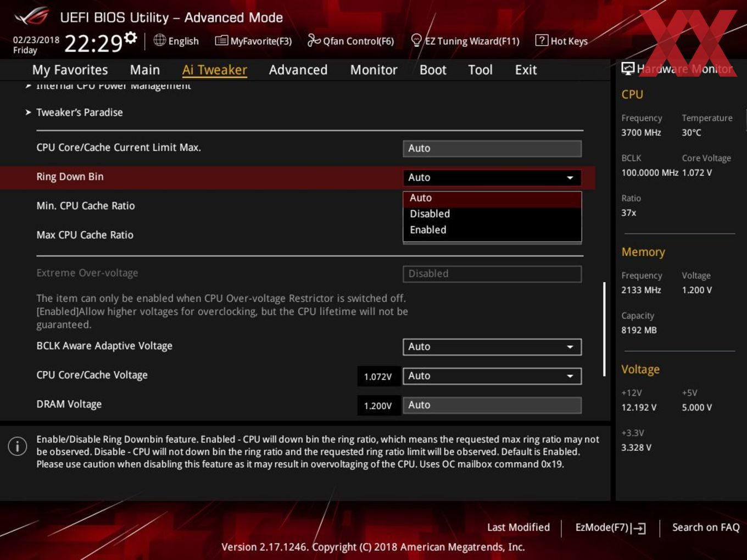Click the Ratio 37x value

pyautogui.click(x=628, y=212)
